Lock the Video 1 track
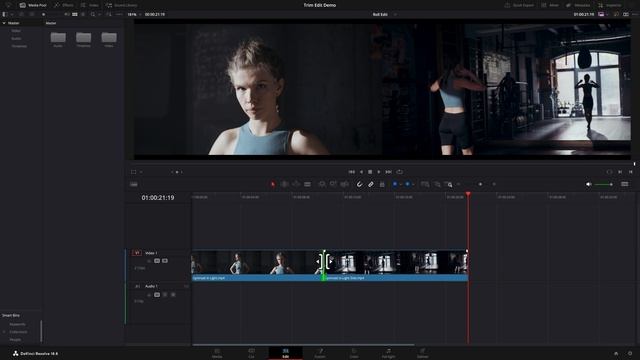 149,261
